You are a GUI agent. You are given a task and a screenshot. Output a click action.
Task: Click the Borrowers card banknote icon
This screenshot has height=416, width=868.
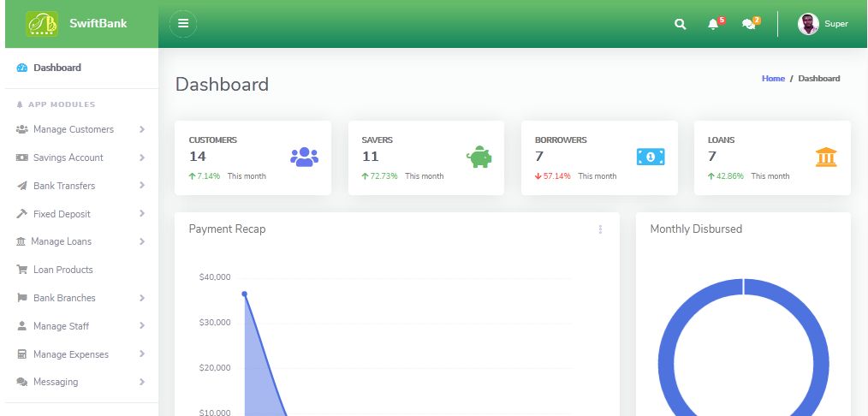tap(651, 157)
